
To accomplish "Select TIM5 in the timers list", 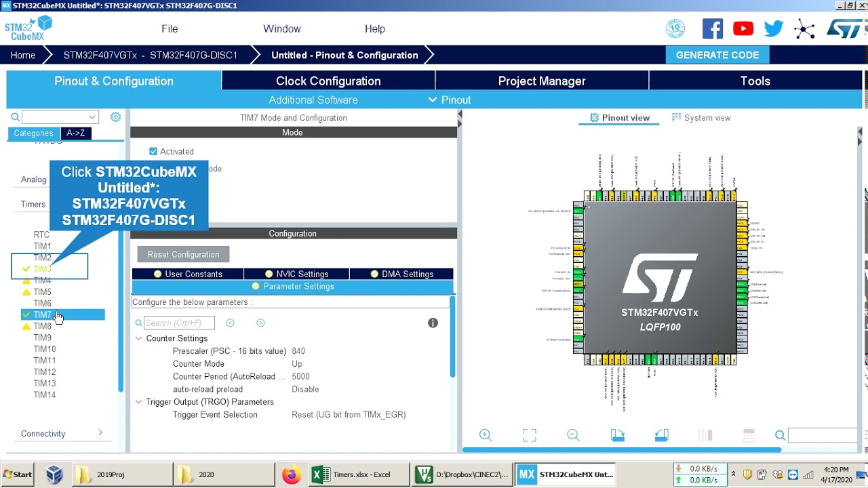I will tap(42, 291).
